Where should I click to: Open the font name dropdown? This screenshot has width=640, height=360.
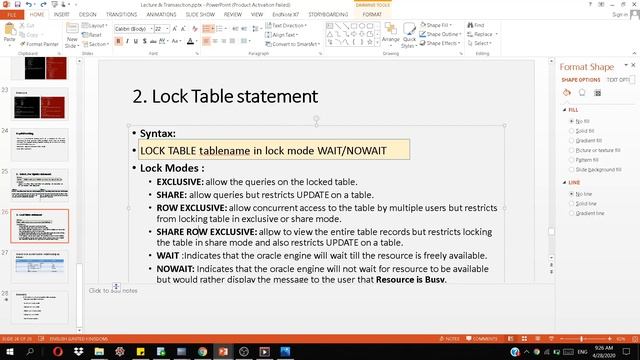pos(151,29)
